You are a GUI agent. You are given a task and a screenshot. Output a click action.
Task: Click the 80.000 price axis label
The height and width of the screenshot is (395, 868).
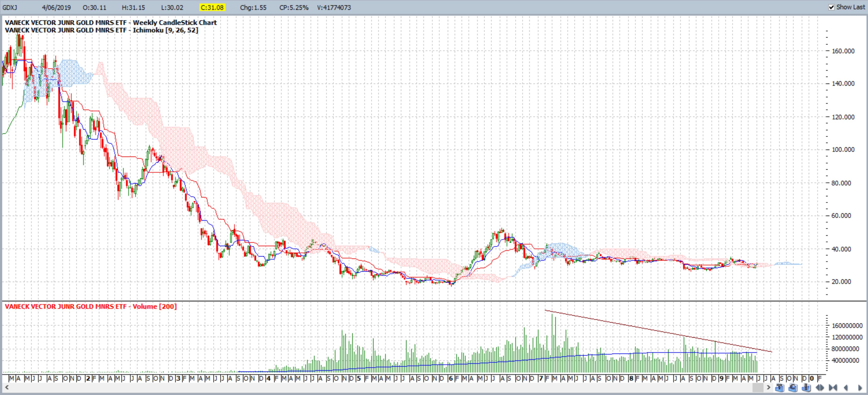point(841,183)
